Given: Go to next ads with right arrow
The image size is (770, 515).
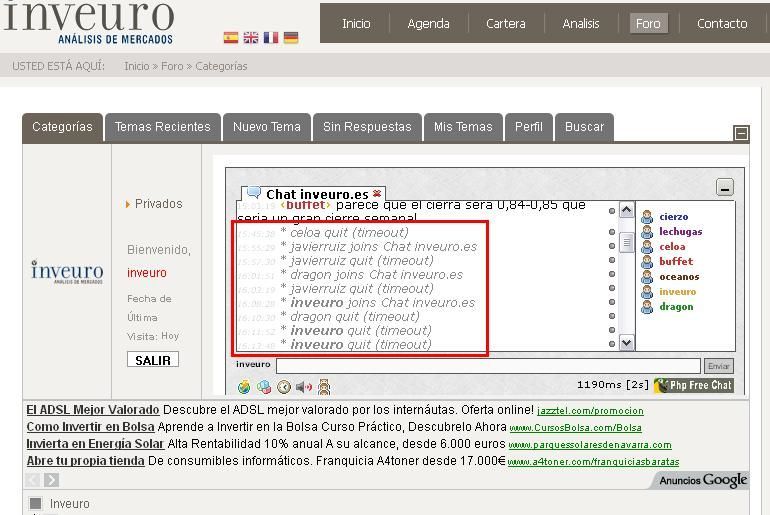Looking at the screenshot, I should [51, 480].
